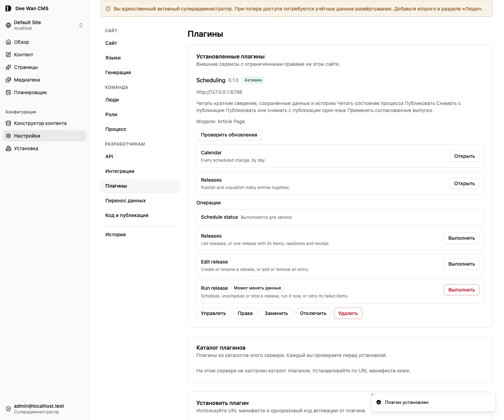The width and height of the screenshot is (504, 420).
Task: Click the warning shield icon in banner
Action: coord(108,9)
